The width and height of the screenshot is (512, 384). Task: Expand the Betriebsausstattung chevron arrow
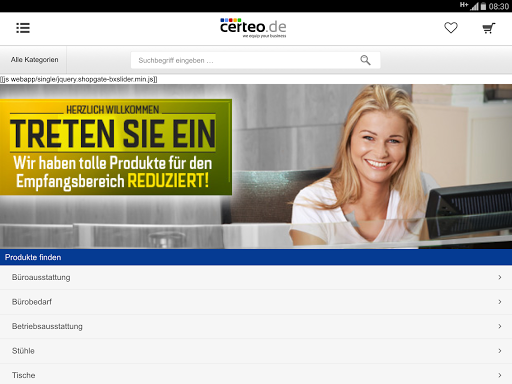pyautogui.click(x=500, y=326)
